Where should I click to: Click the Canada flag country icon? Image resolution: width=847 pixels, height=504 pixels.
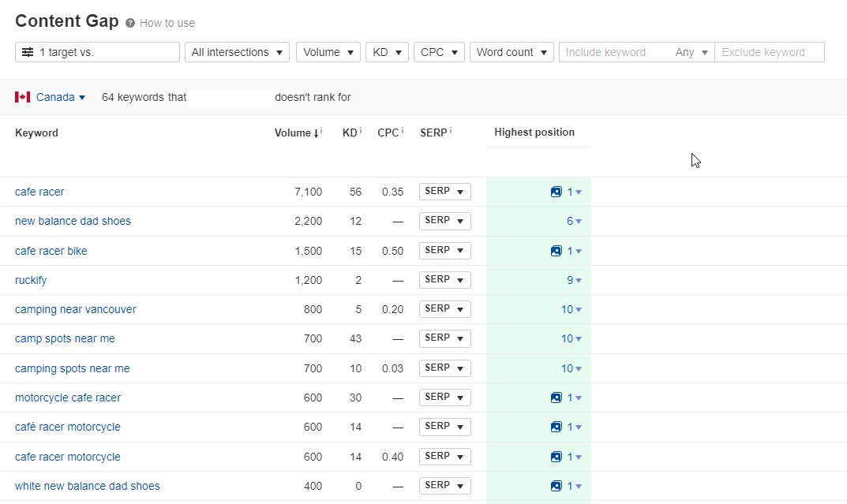click(x=21, y=96)
